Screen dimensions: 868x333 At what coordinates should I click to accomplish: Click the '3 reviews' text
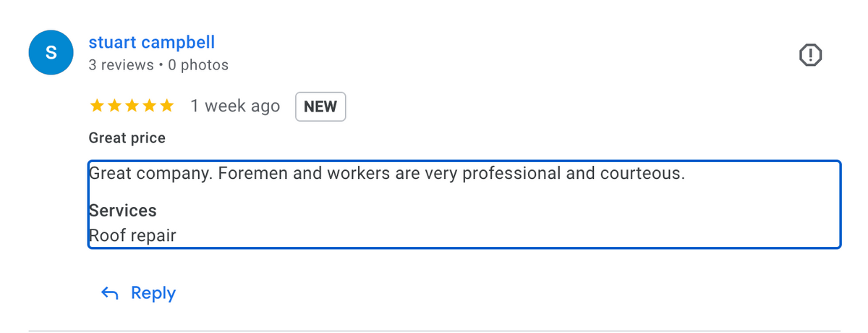click(x=121, y=65)
